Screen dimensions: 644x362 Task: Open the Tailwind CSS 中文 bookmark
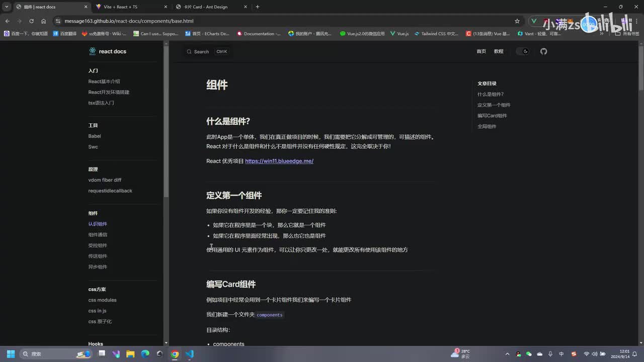[436, 34]
